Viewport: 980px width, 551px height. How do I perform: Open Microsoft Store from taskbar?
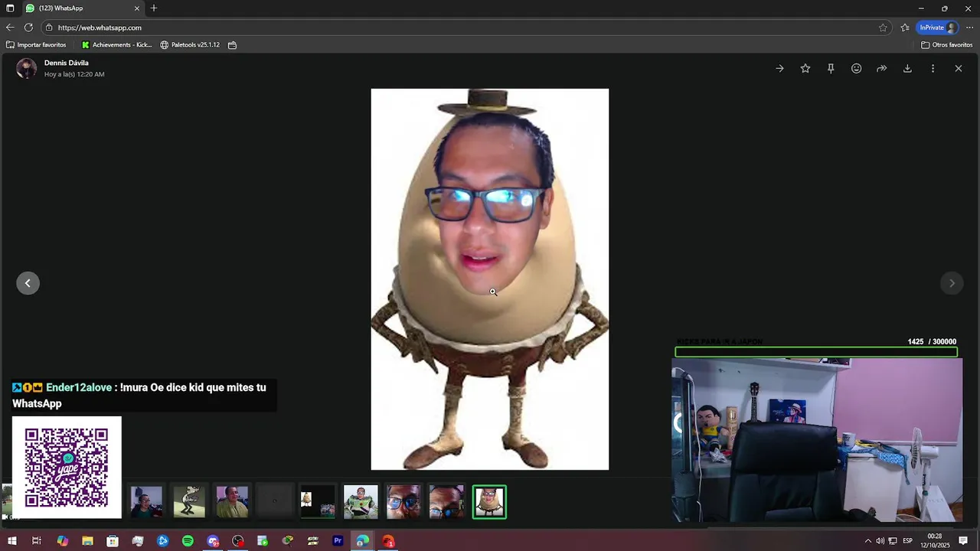click(x=113, y=541)
